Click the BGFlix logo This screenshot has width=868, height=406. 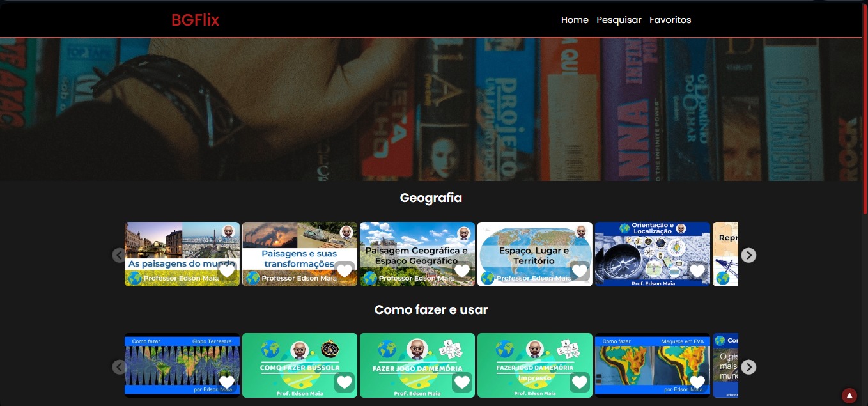pyautogui.click(x=195, y=20)
